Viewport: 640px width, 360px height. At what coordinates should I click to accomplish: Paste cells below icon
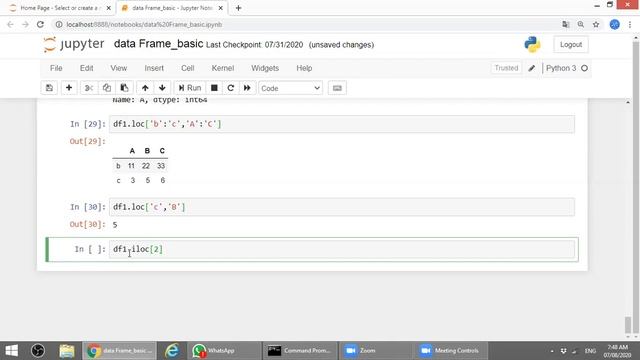124,88
